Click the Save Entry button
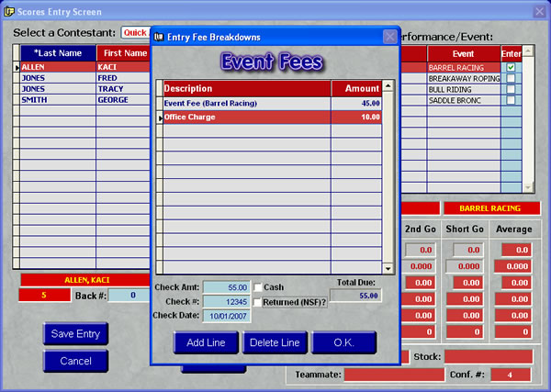The image size is (551, 392). [x=75, y=333]
